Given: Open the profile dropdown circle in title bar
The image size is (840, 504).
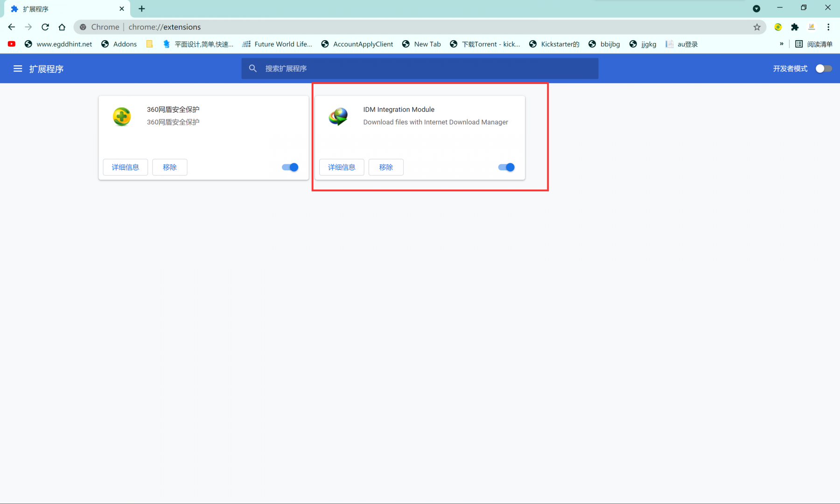Looking at the screenshot, I should coord(756,8).
